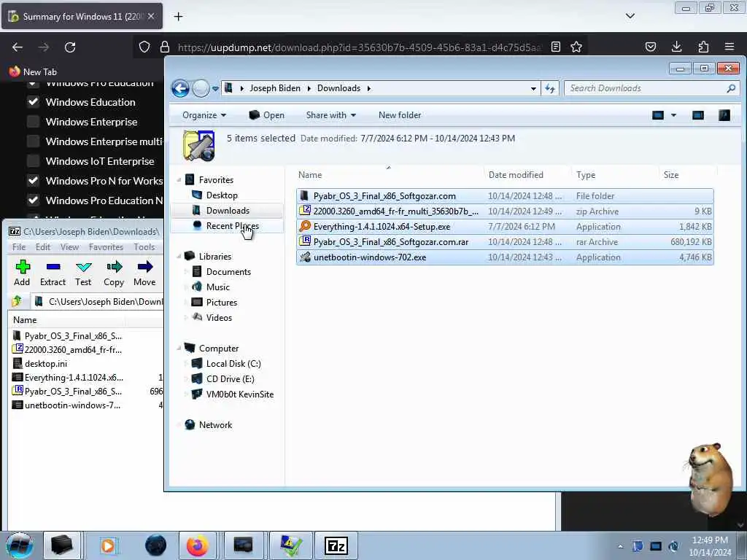The height and width of the screenshot is (560, 747).
Task: Click Explorer's Forward arrow button
Action: pyautogui.click(x=201, y=88)
